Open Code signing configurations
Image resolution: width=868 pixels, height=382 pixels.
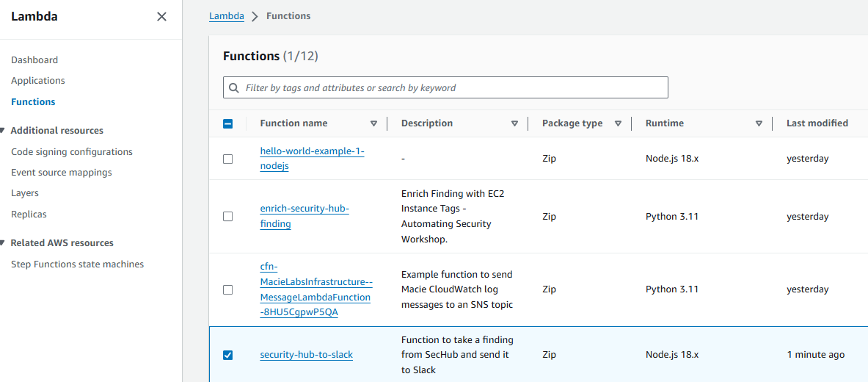click(72, 151)
